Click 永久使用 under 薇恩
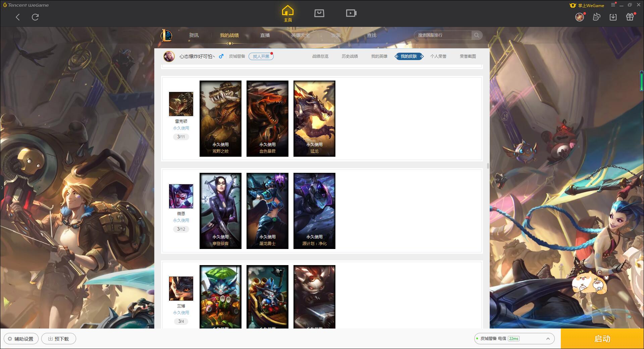This screenshot has width=644, height=349. point(181,220)
